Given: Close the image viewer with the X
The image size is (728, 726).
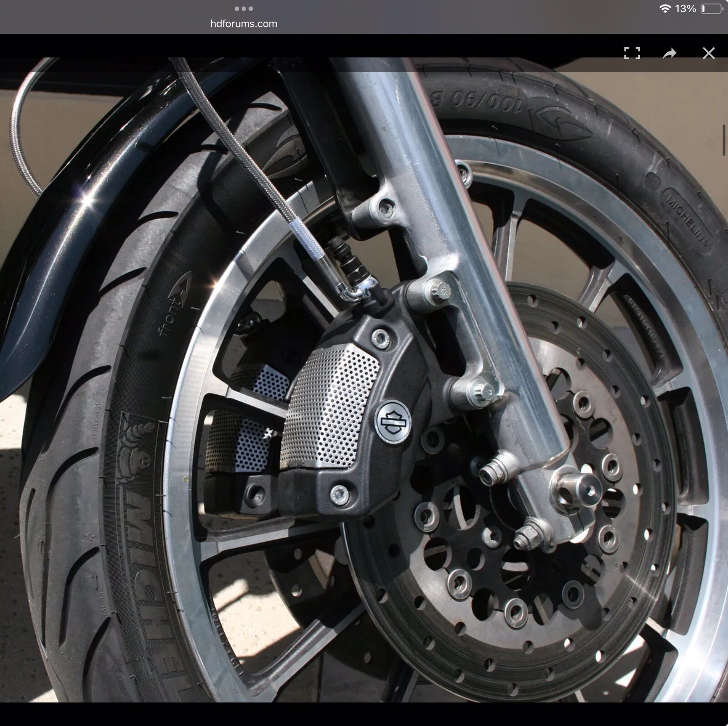Looking at the screenshot, I should tap(708, 53).
